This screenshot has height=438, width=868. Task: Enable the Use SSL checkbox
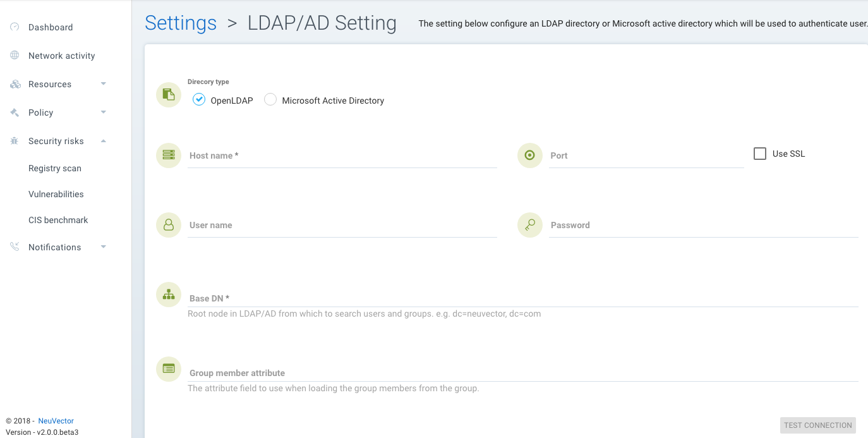tap(759, 153)
